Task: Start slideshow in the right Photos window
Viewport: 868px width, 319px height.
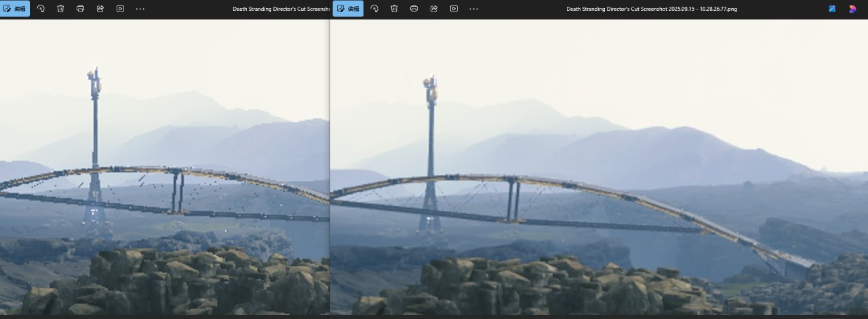Action: 454,9
